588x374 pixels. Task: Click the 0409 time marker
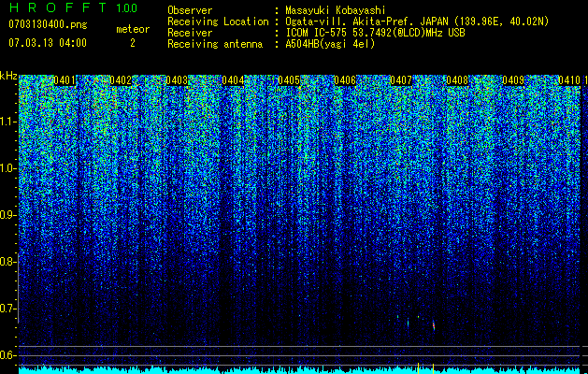click(x=513, y=80)
